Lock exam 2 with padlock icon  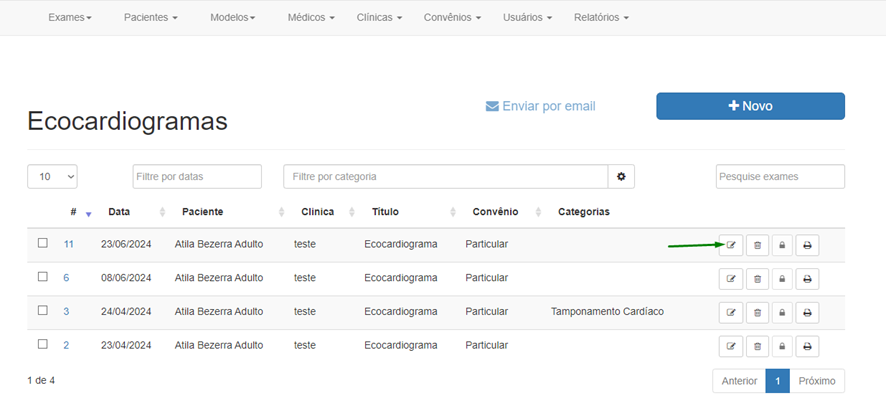coord(782,346)
